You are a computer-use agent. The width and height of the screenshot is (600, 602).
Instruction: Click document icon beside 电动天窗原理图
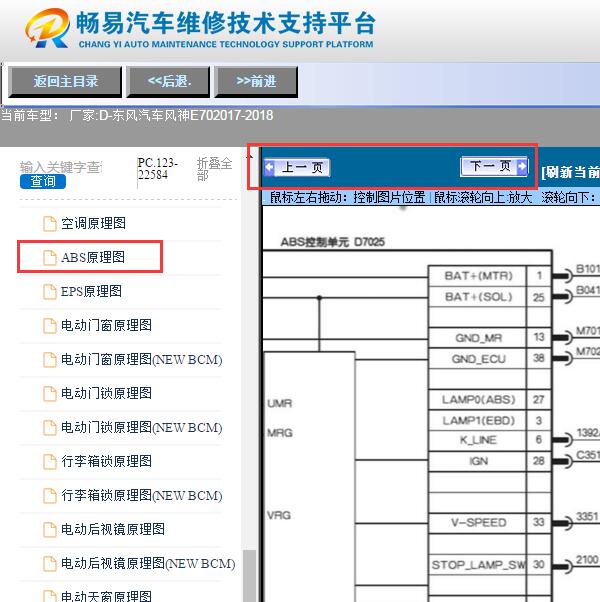(50, 596)
